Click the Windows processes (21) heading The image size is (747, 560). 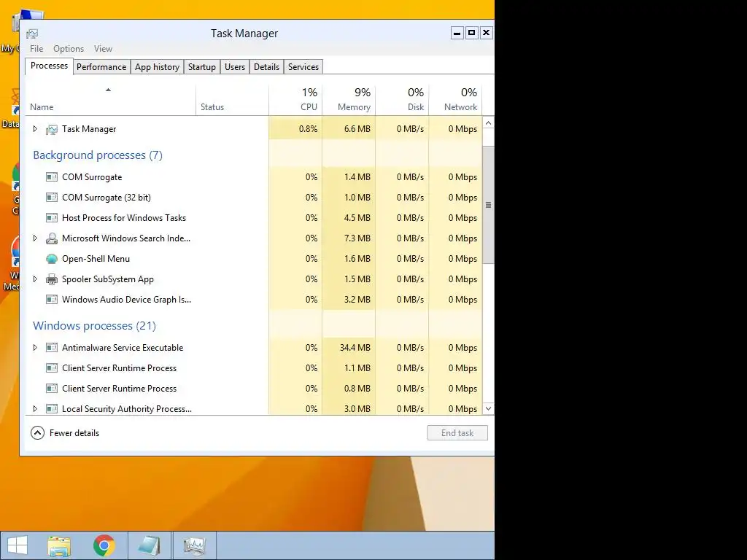[94, 326]
